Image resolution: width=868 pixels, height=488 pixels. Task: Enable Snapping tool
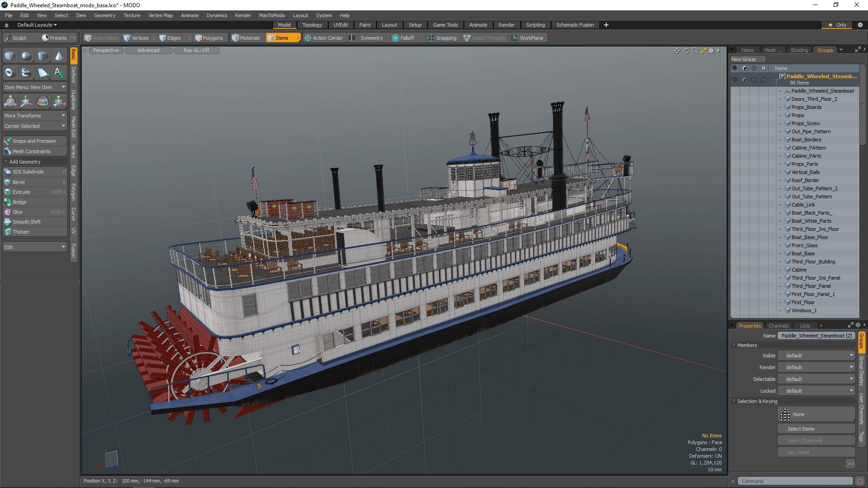[442, 38]
